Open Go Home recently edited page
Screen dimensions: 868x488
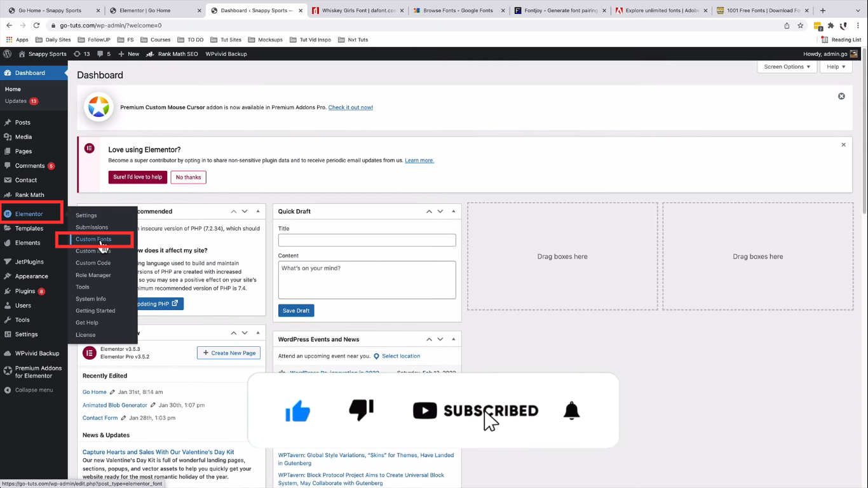click(95, 392)
